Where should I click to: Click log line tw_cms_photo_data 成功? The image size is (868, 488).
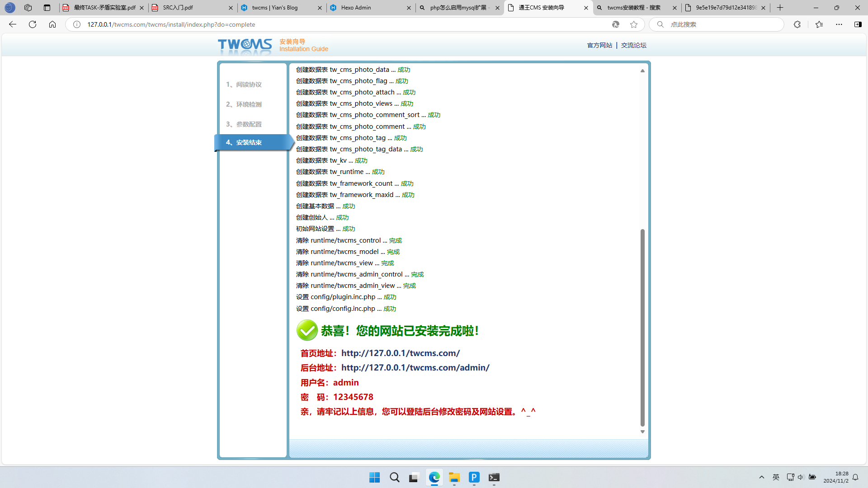[353, 70]
